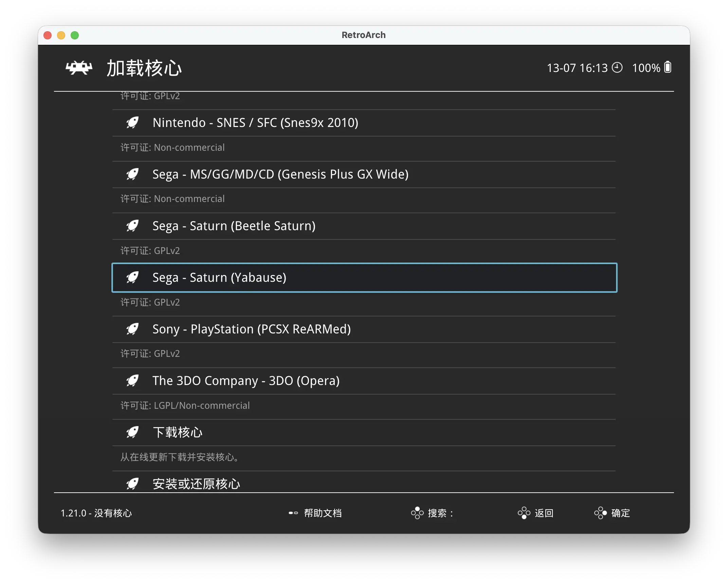Zoom the RetroArch window with green button
The height and width of the screenshot is (584, 728).
(x=75, y=35)
